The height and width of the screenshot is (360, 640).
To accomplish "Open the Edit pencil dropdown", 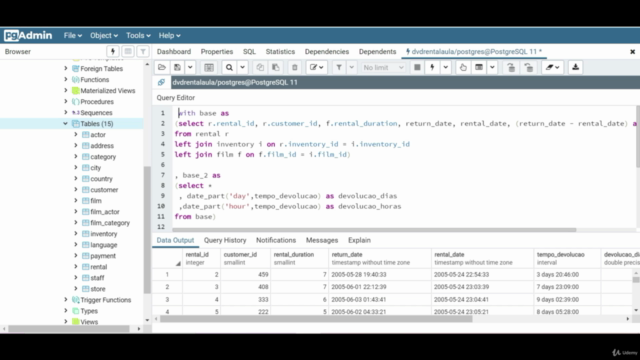I will coord(316,67).
